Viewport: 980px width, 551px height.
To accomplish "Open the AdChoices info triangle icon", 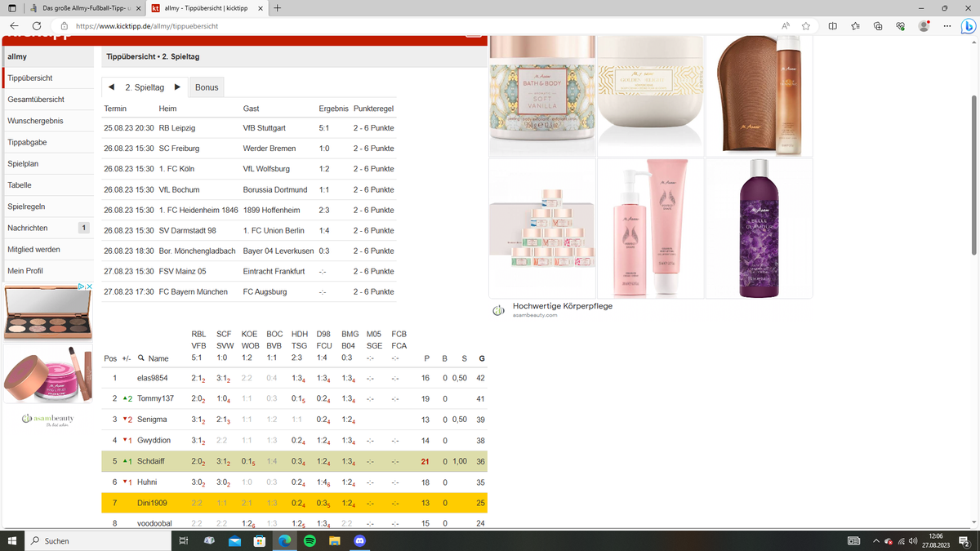I will (x=82, y=287).
